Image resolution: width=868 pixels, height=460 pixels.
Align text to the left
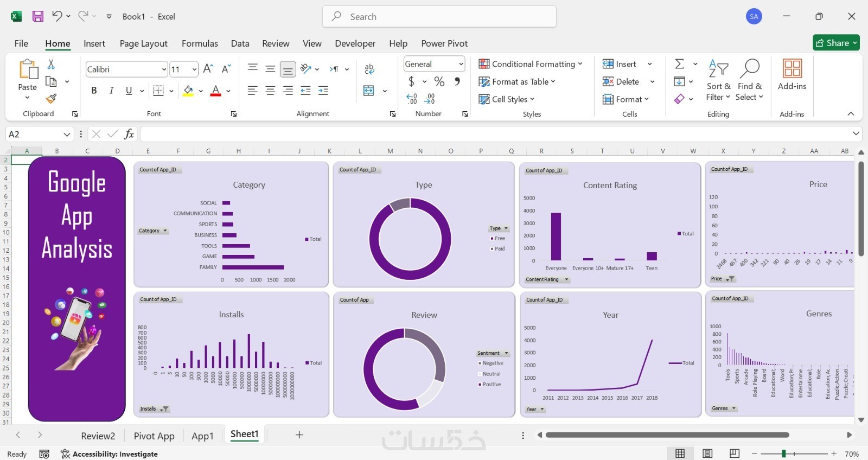click(253, 91)
